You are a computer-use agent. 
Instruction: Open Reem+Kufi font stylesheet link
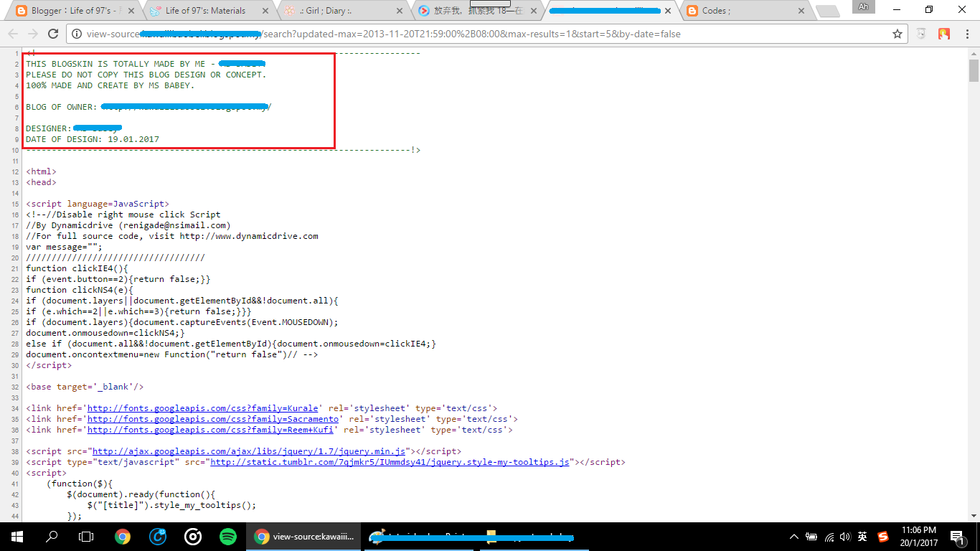pos(211,430)
